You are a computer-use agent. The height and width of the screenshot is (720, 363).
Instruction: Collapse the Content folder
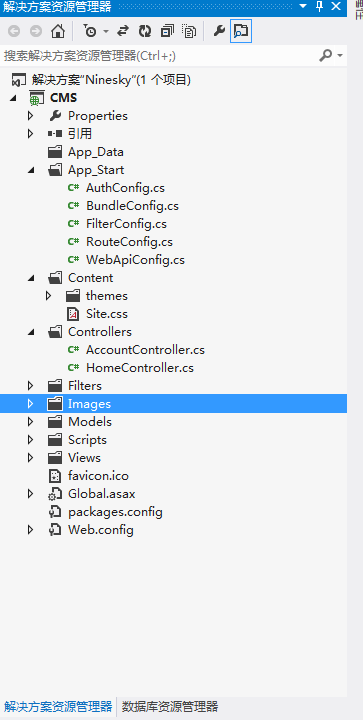31,278
